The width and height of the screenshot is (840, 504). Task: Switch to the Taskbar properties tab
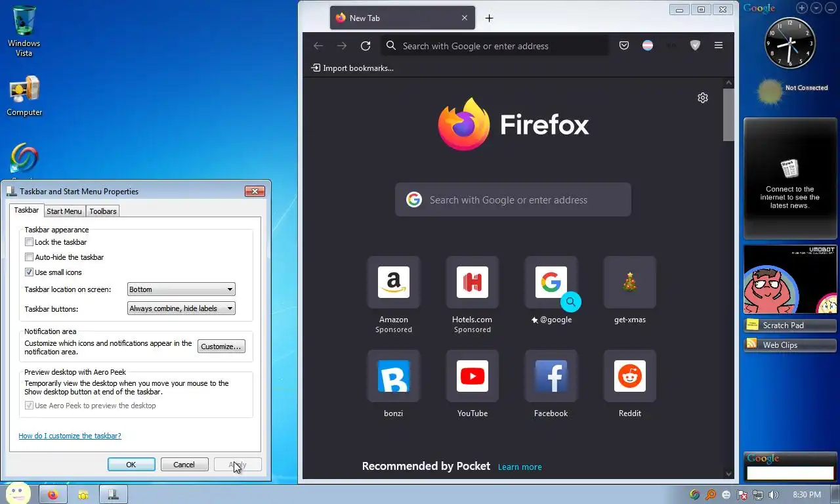[26, 211]
